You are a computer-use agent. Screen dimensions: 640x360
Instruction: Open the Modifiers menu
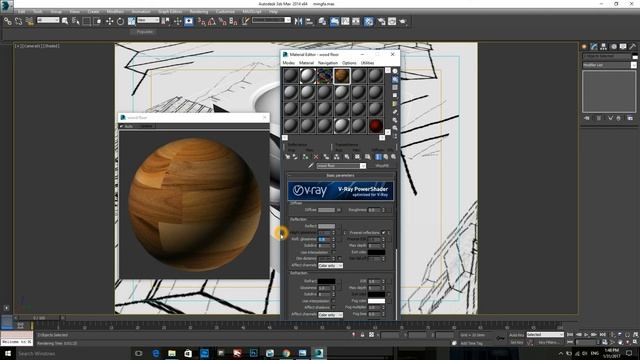click(115, 12)
